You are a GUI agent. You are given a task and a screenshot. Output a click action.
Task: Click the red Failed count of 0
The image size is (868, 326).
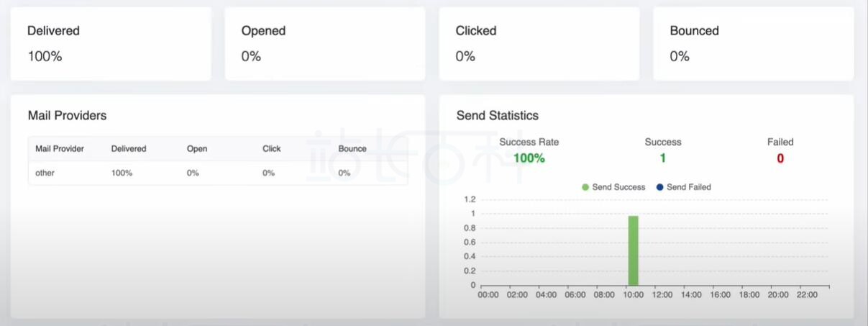coord(780,158)
